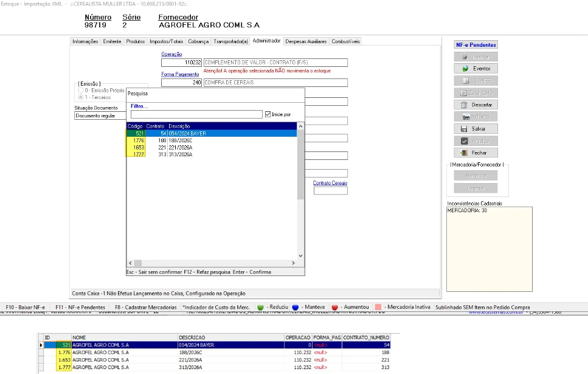Click the DANFE document icon
Viewport: 588px width, 374px height.
click(465, 81)
